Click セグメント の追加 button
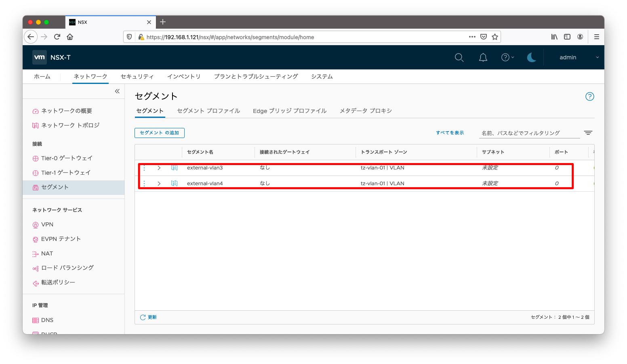Image resolution: width=627 pixels, height=364 pixels. 160,133
